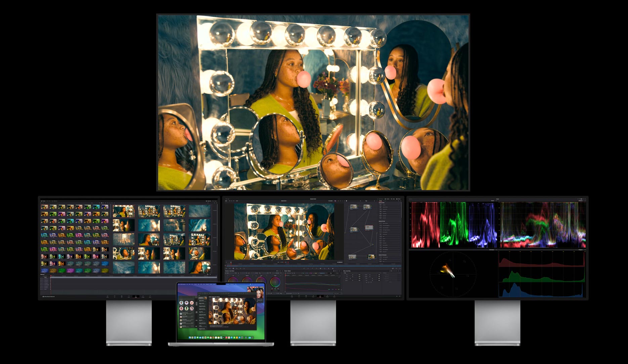Open the Apple menu on the laptop menu bar
This screenshot has height=364, width=628.
pos(180,284)
